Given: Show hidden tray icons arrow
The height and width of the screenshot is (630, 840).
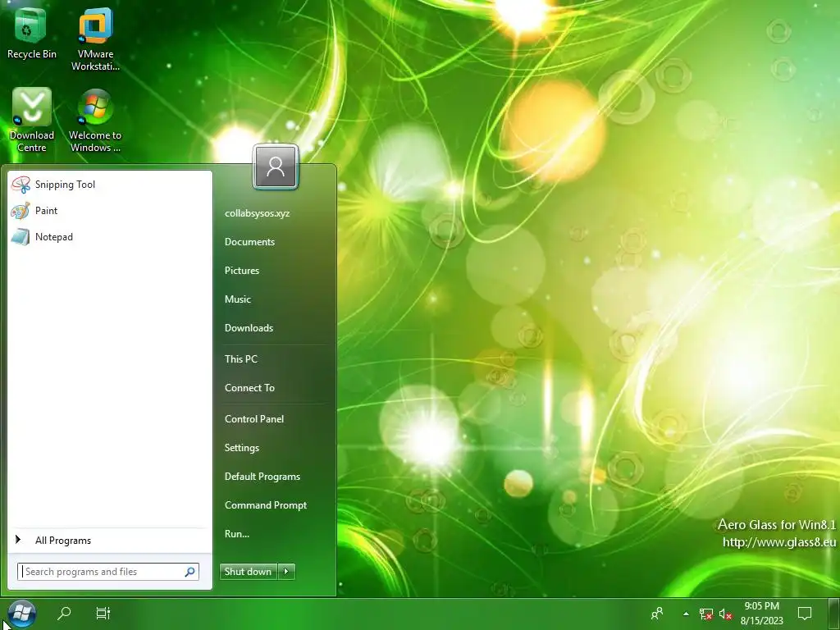Looking at the screenshot, I should coord(686,614).
